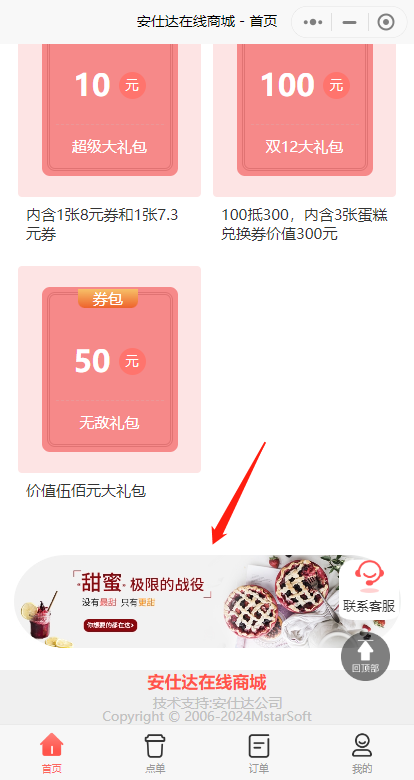Click the mini program circle close icon

[x=386, y=22]
